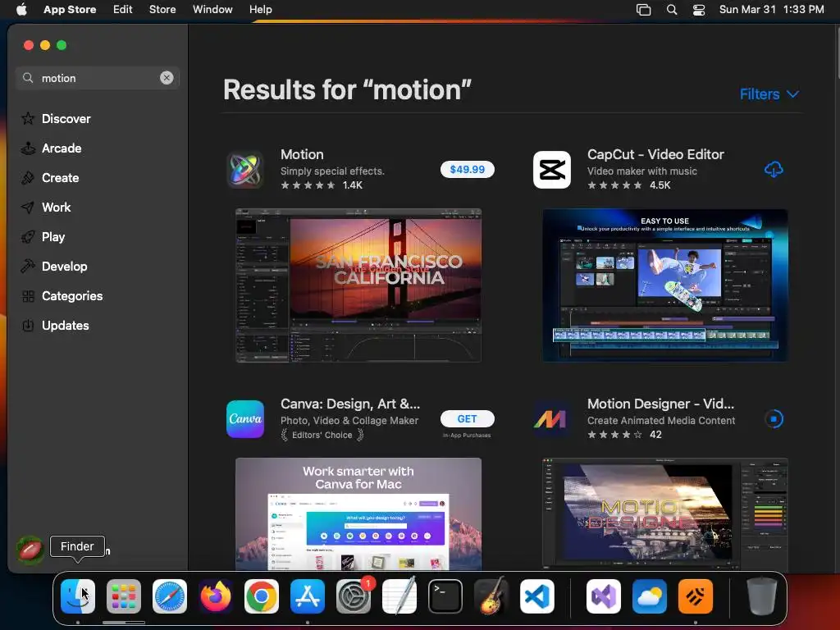Expand the Filters dropdown

point(769,94)
